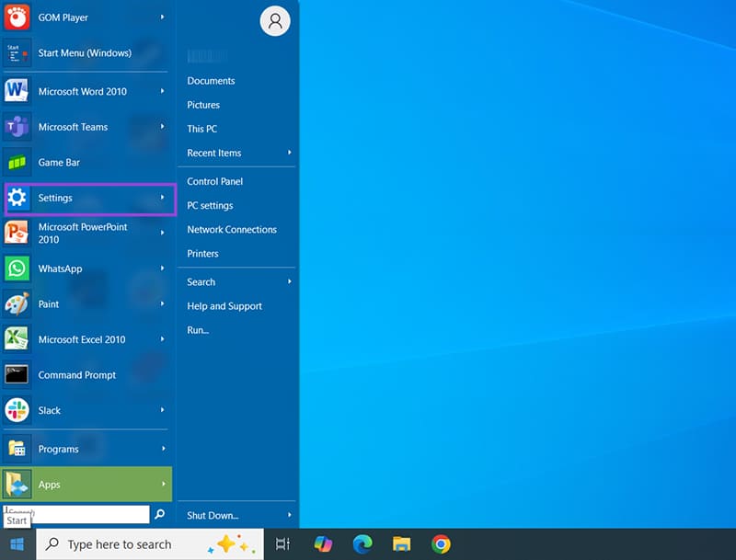Open the GOM Player icon
This screenshot has height=560, width=736.
coord(17,17)
